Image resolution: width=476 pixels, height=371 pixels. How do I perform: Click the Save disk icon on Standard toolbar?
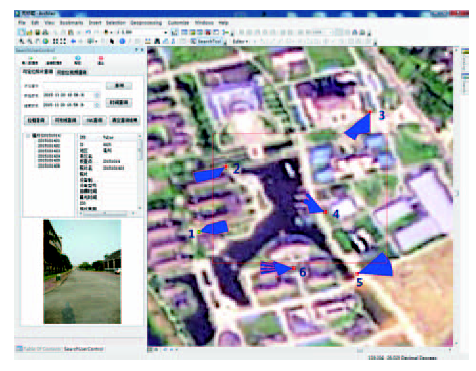tap(38, 32)
